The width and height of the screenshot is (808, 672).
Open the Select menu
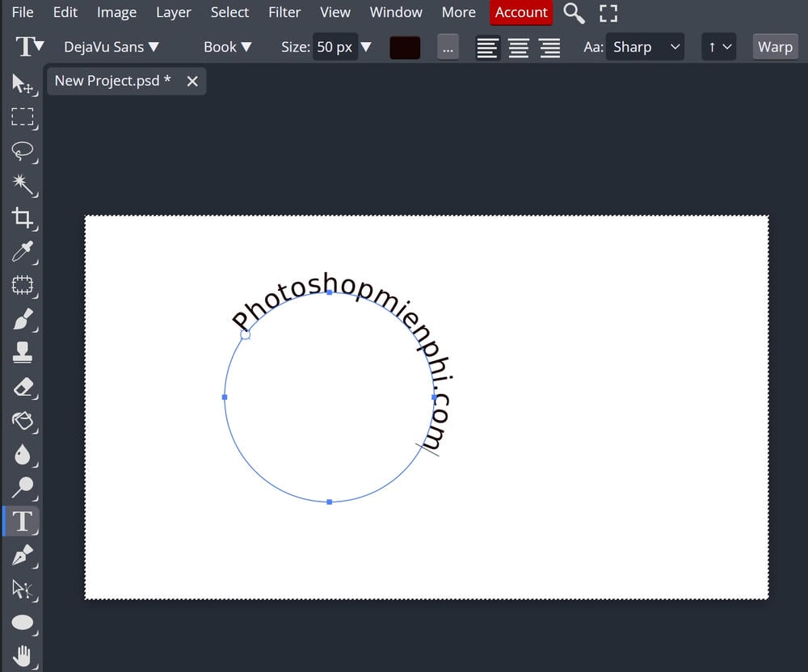[x=229, y=12]
